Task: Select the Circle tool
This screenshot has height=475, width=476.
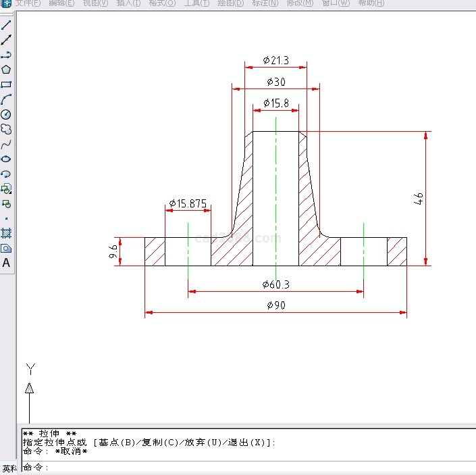Action: [6, 114]
